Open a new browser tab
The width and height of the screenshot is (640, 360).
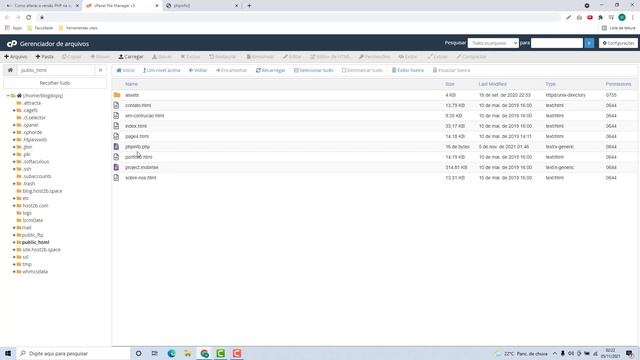(249, 6)
